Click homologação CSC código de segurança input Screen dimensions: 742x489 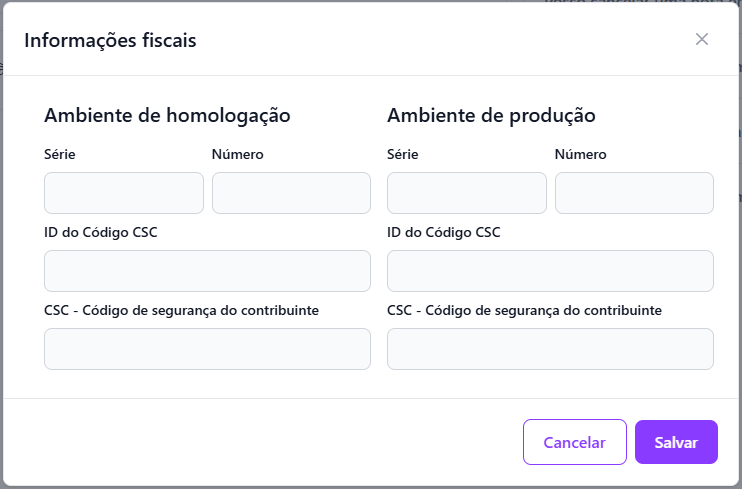pyautogui.click(x=207, y=349)
